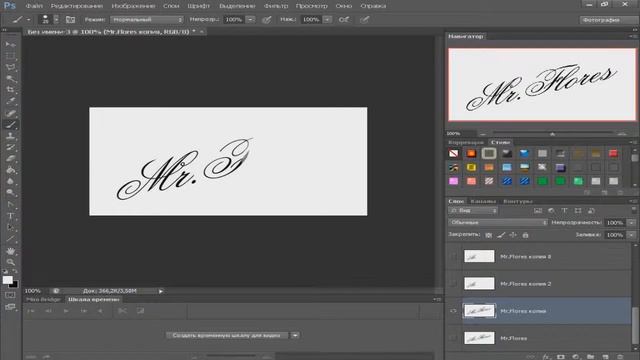640x360 pixels.
Task: Open the layer filter type dropdown
Action: click(x=473, y=211)
